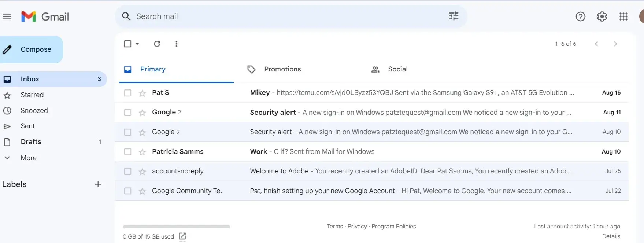Screen dimensions: 644x243
Task: Click into the Search mail field
Action: 286,16
